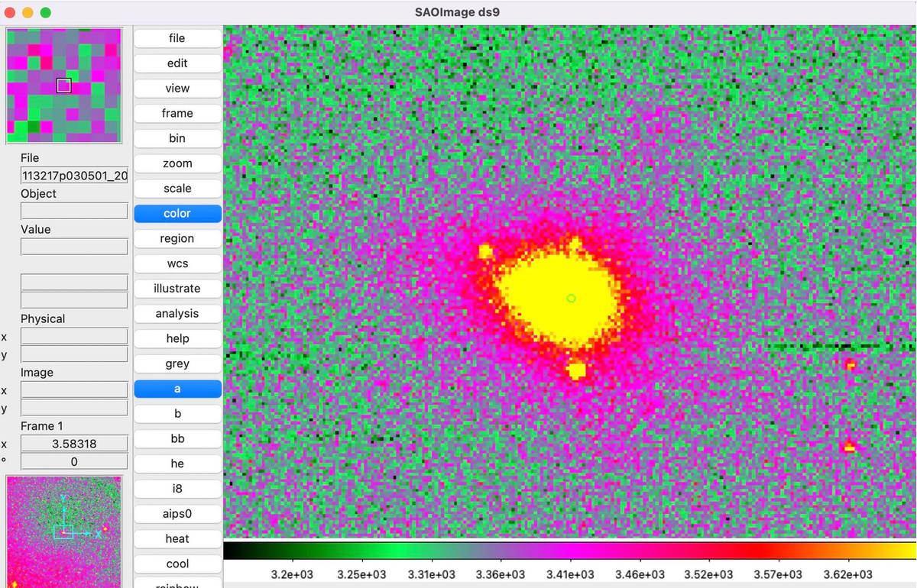The image size is (917, 588).
Task: Click the Image y field
Action: tap(74, 408)
